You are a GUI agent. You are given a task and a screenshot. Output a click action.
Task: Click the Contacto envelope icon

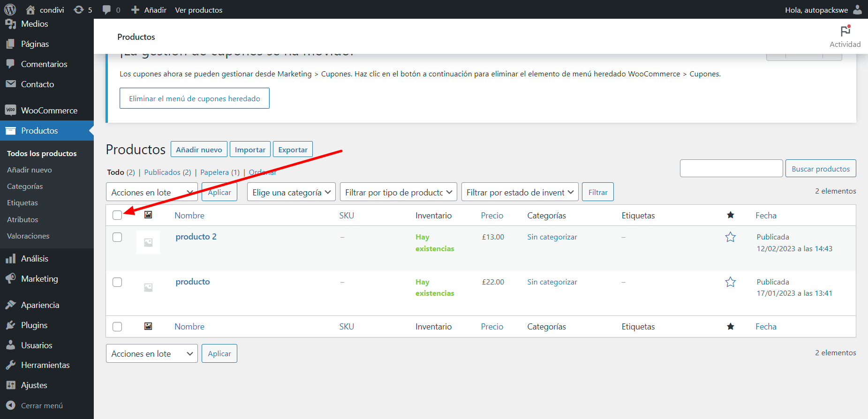coord(10,84)
